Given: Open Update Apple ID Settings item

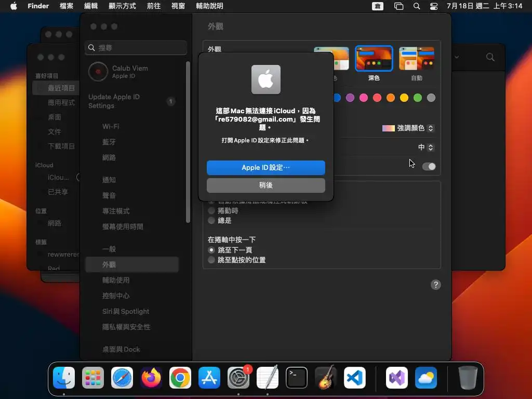Looking at the screenshot, I should 132,101.
